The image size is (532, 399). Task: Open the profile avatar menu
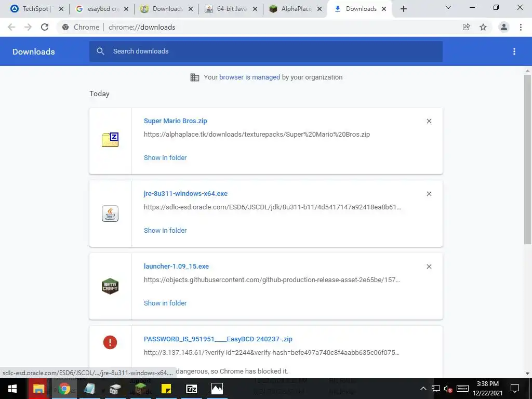pos(504,27)
